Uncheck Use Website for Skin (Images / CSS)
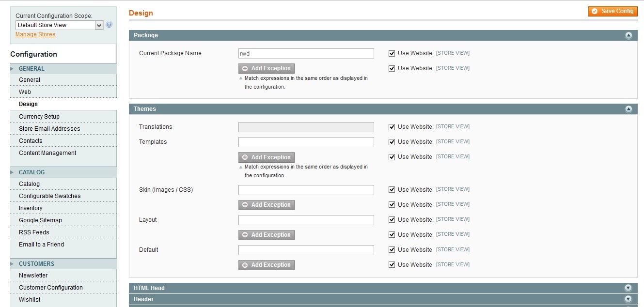 (x=392, y=190)
